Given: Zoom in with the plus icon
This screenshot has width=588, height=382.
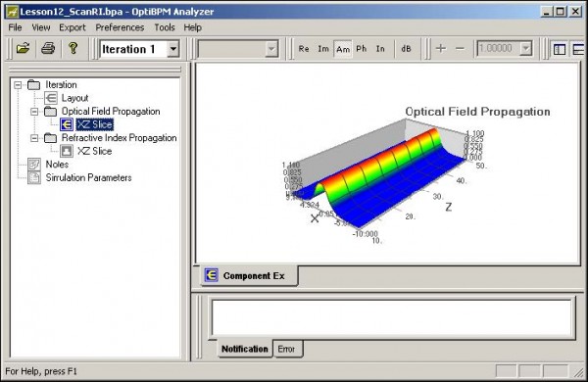Looking at the screenshot, I should coord(441,48).
